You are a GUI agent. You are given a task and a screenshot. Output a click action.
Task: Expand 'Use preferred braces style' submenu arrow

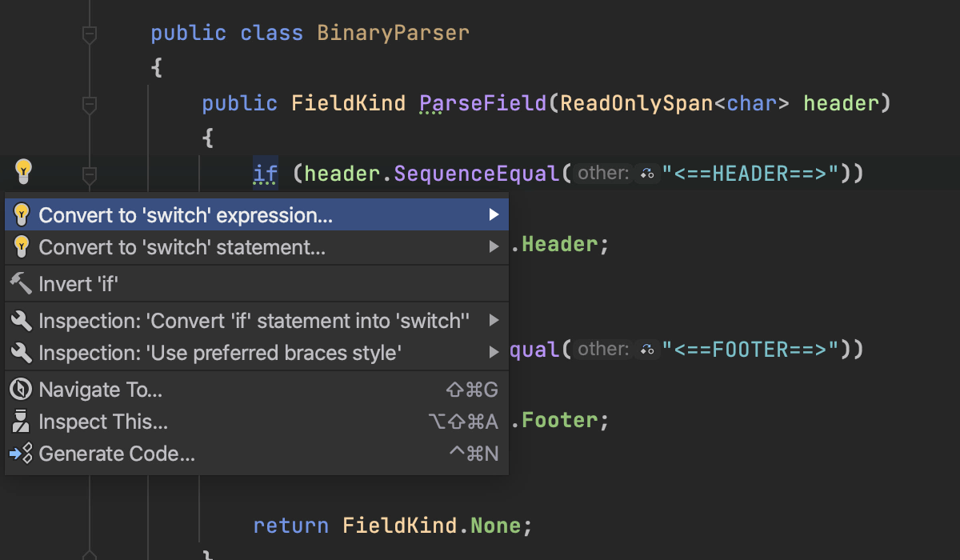(x=494, y=353)
